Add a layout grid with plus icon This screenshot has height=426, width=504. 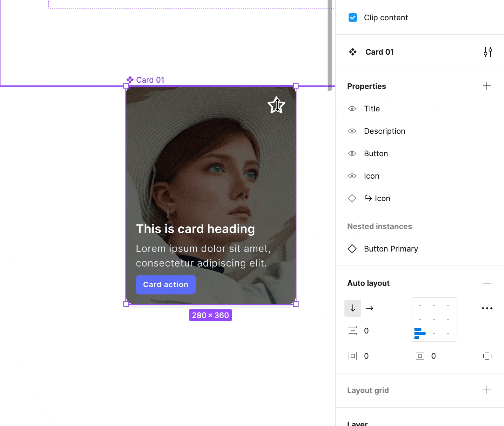[x=486, y=390]
